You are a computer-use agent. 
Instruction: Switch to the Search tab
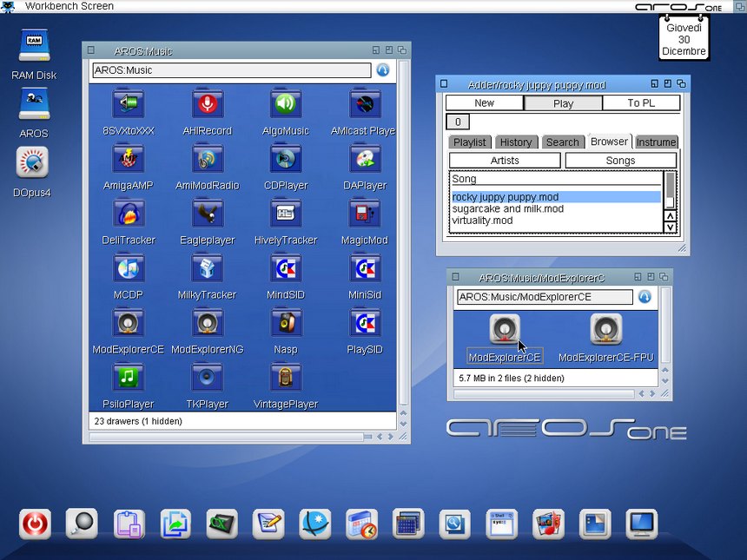tap(562, 142)
